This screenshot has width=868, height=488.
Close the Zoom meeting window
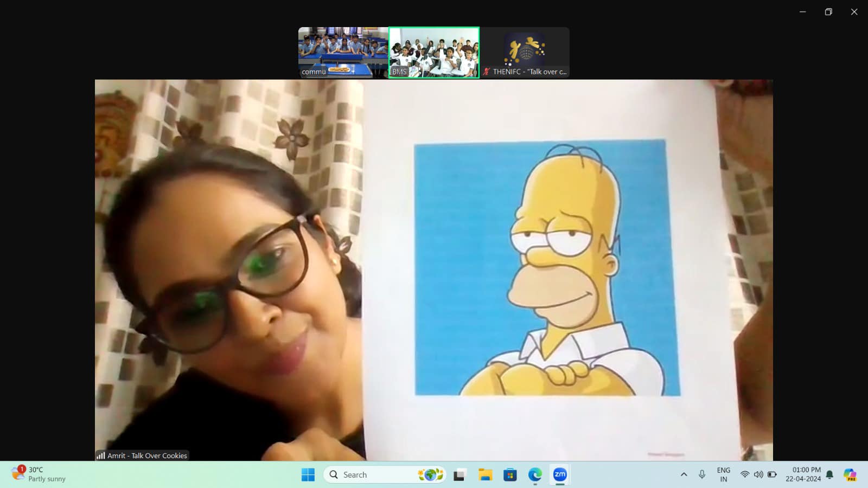pyautogui.click(x=854, y=12)
